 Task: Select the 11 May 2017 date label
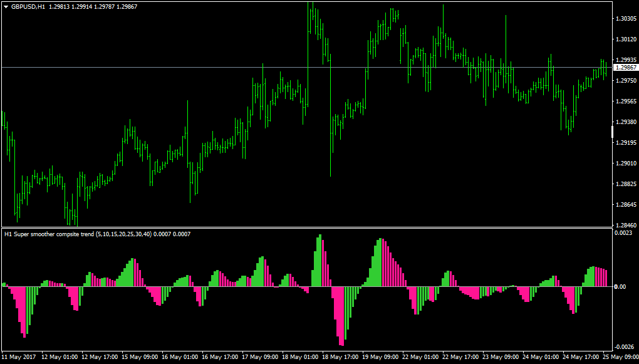pos(19,356)
